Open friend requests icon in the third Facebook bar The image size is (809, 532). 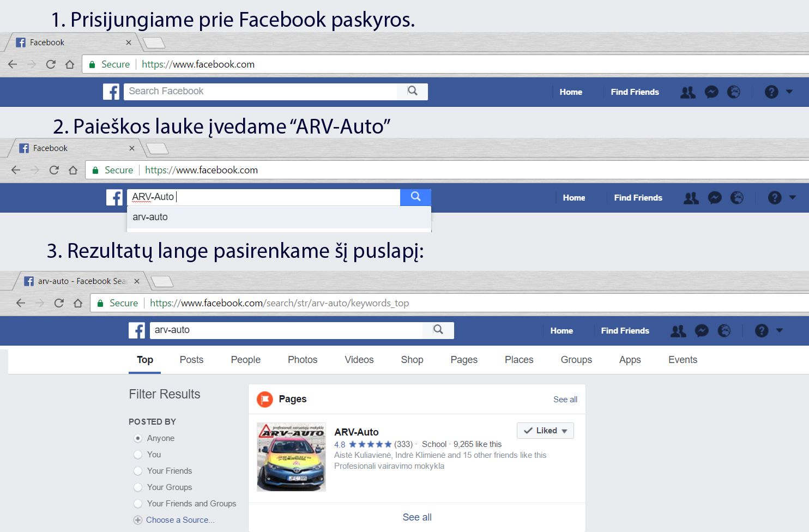point(678,331)
